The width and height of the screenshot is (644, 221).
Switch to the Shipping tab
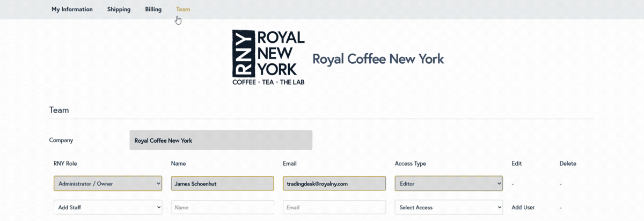point(119,9)
